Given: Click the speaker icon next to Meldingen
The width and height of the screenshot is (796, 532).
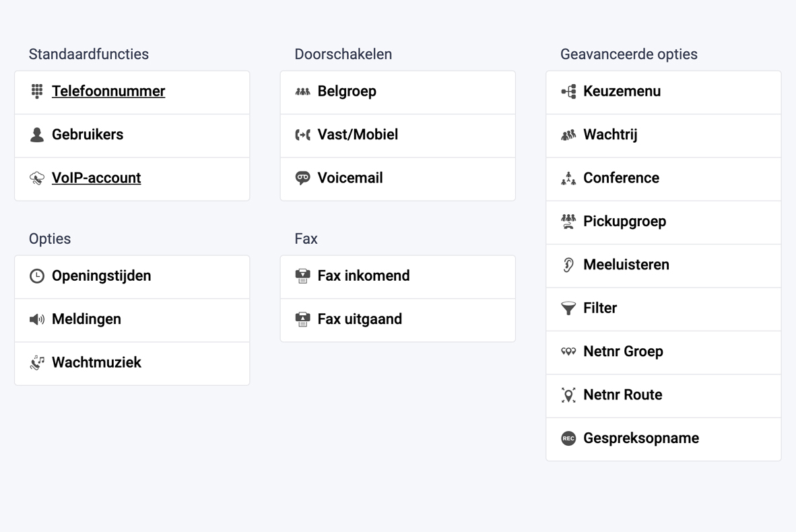Looking at the screenshot, I should [36, 319].
